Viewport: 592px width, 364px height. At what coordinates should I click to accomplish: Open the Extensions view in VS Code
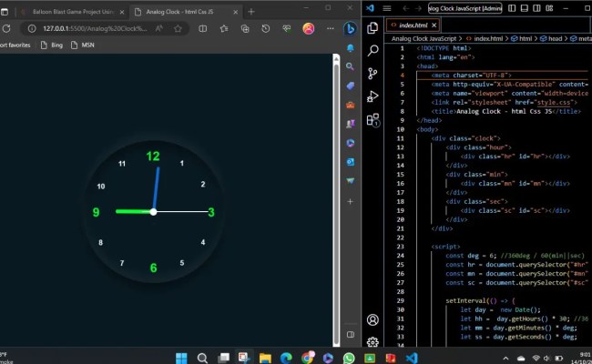(373, 120)
